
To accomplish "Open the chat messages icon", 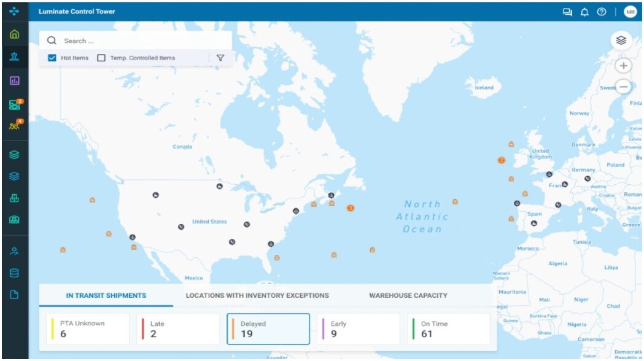I will [567, 12].
